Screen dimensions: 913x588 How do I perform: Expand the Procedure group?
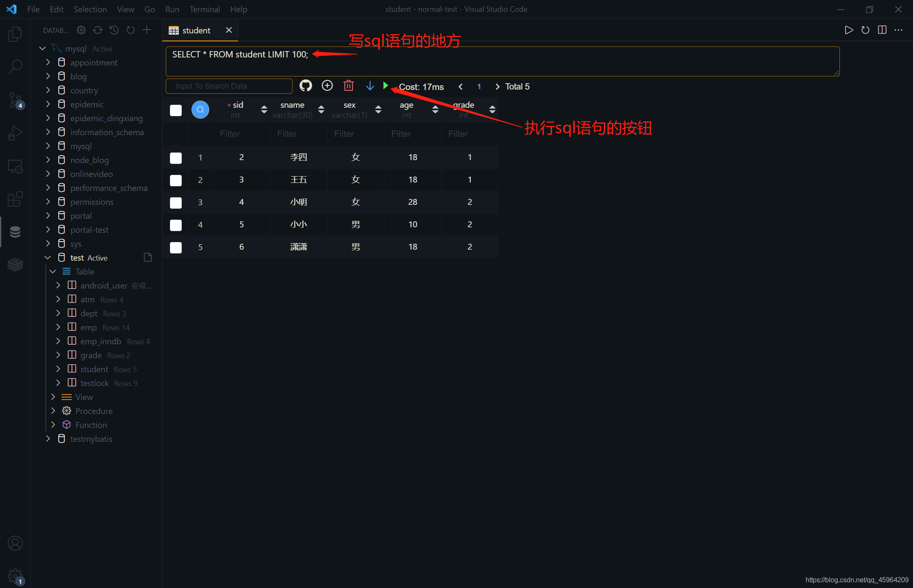(53, 411)
